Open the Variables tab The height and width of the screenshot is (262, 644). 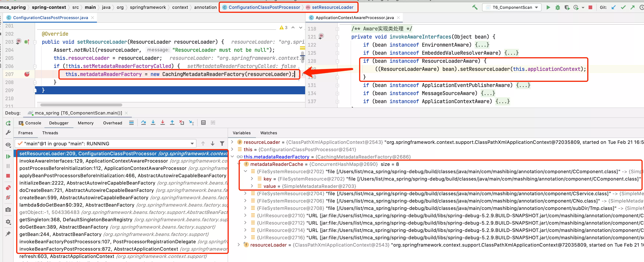coord(242,133)
